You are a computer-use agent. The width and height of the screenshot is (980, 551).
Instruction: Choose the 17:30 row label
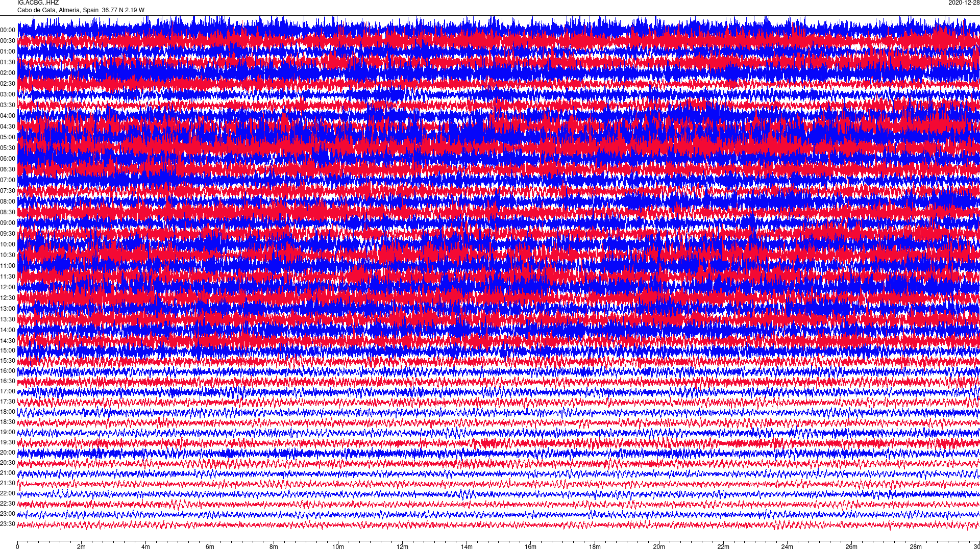click(8, 402)
